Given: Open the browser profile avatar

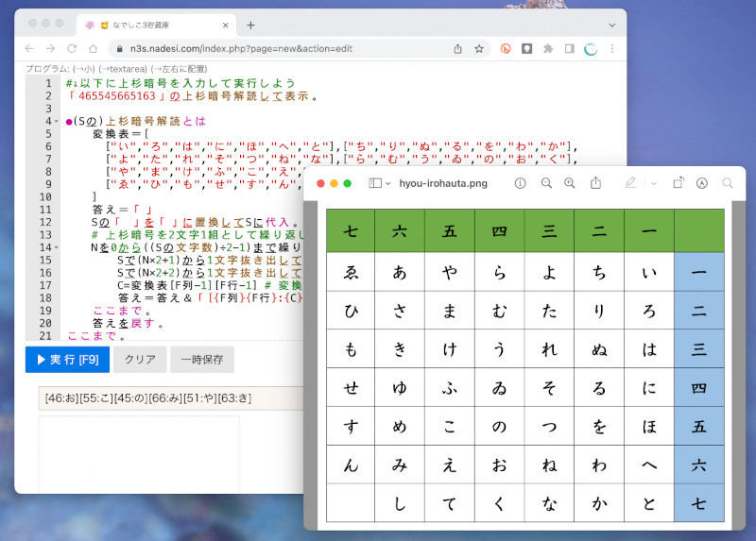Looking at the screenshot, I should (591, 49).
